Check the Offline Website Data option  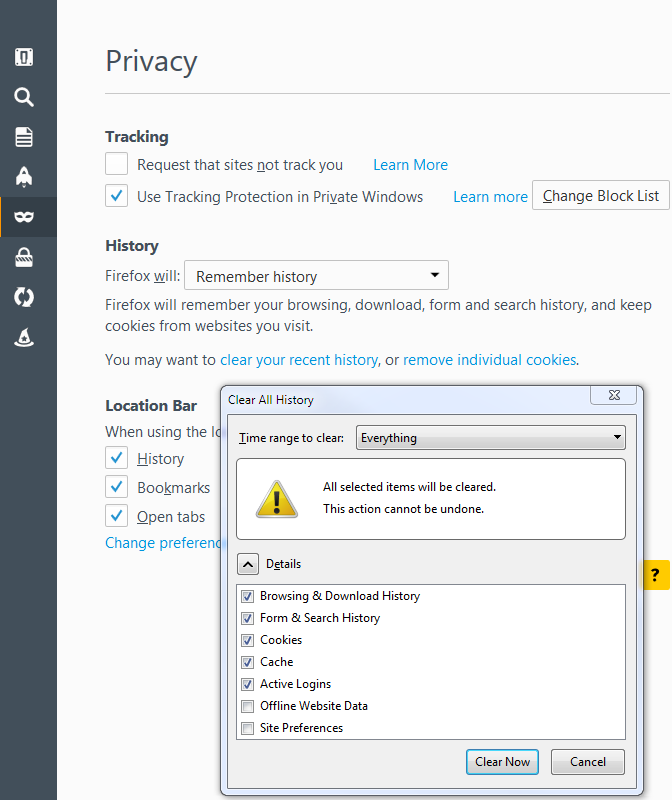click(x=247, y=706)
